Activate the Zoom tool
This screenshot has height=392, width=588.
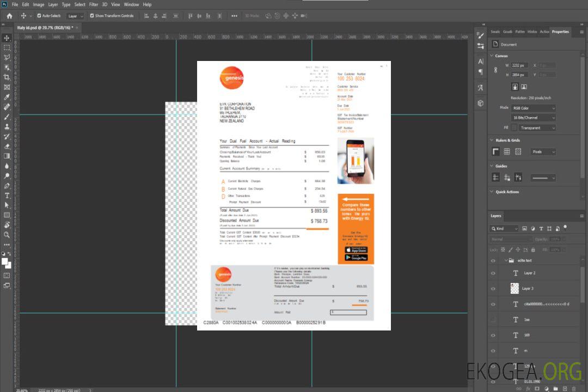pyautogui.click(x=7, y=235)
